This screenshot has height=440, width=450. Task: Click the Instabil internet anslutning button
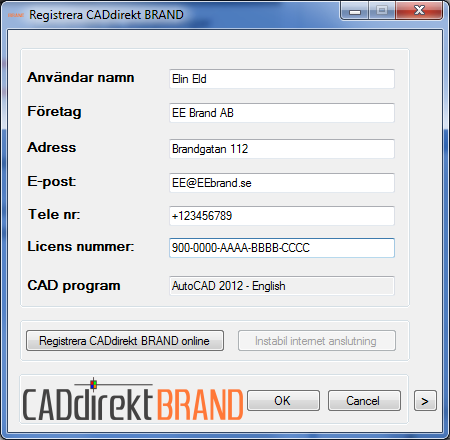[x=317, y=341]
